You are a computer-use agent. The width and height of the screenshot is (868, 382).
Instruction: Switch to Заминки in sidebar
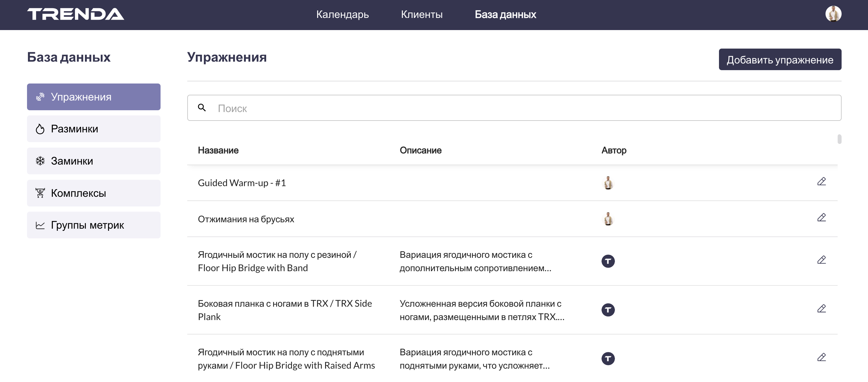[x=94, y=161]
